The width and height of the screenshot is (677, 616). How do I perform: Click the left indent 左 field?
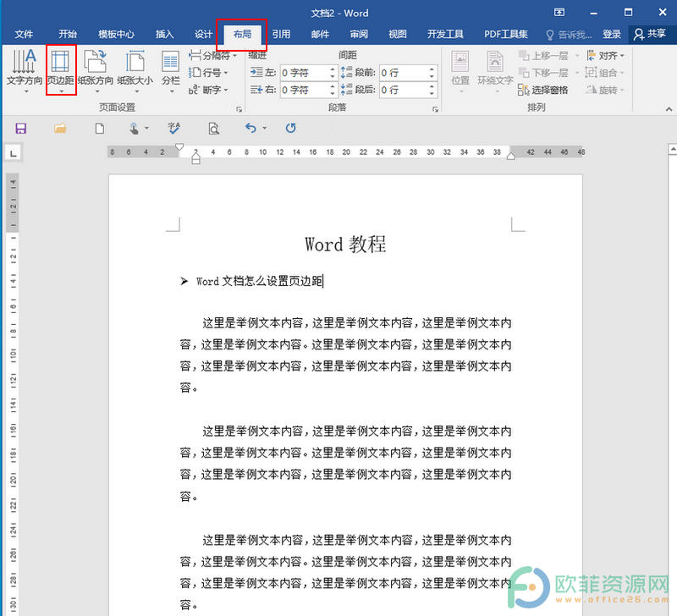pyautogui.click(x=305, y=73)
